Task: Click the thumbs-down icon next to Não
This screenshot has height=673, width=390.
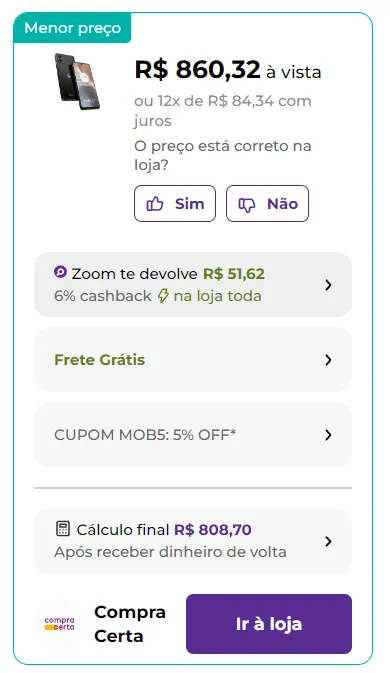Action: click(247, 205)
